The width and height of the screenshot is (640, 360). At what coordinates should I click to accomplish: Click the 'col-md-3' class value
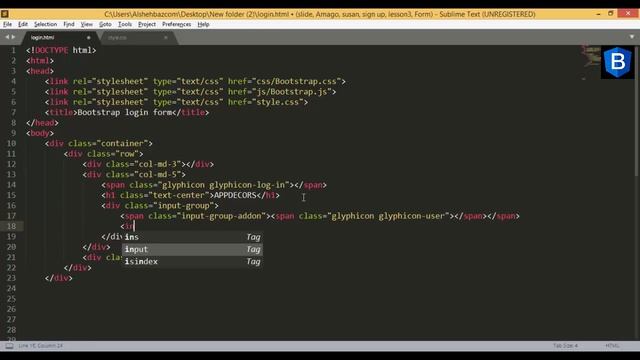coord(158,164)
